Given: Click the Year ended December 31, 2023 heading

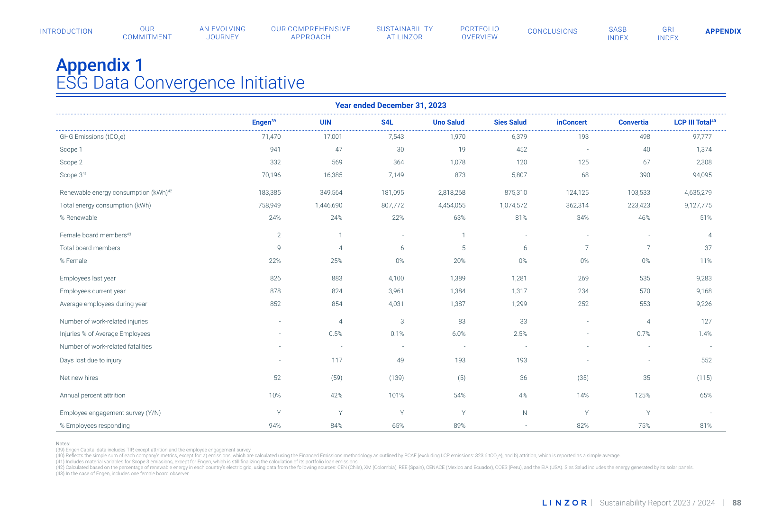Looking at the screenshot, I should click(x=391, y=106).
